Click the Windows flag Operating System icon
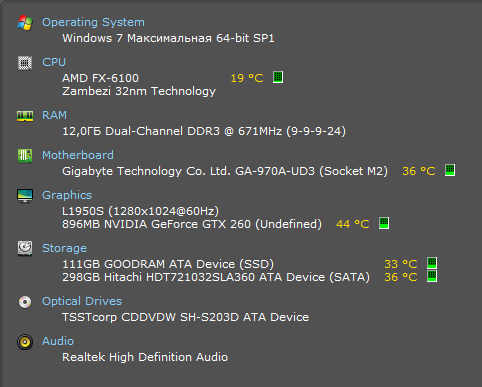482x387 pixels. 25,23
